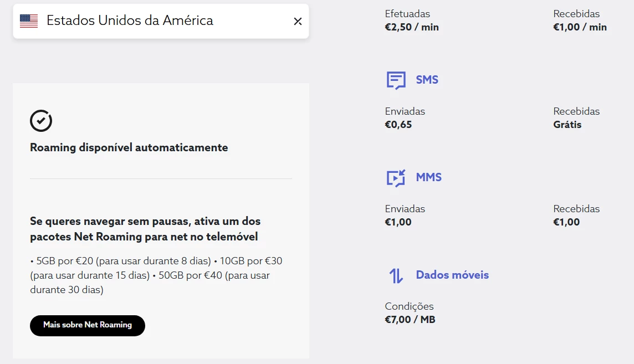This screenshot has height=364, width=634.
Task: Click the MMS media message icon
Action: coord(396,178)
